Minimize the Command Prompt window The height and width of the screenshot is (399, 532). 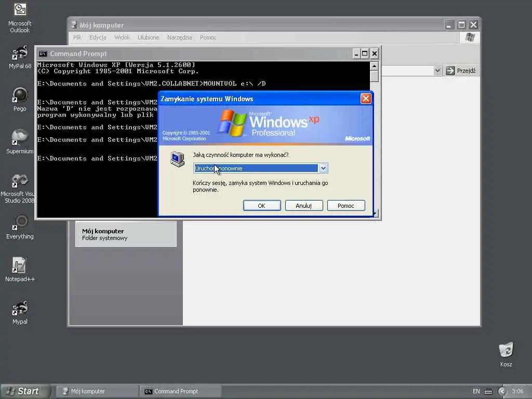[x=356, y=54]
